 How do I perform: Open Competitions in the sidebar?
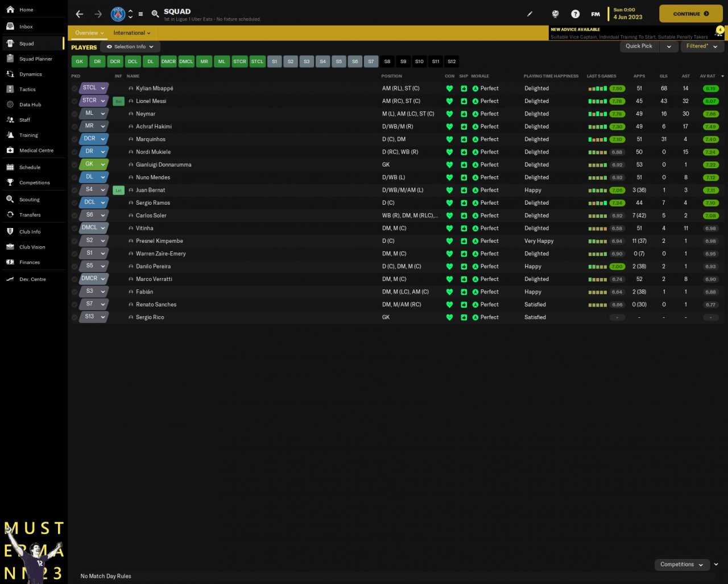(x=34, y=183)
